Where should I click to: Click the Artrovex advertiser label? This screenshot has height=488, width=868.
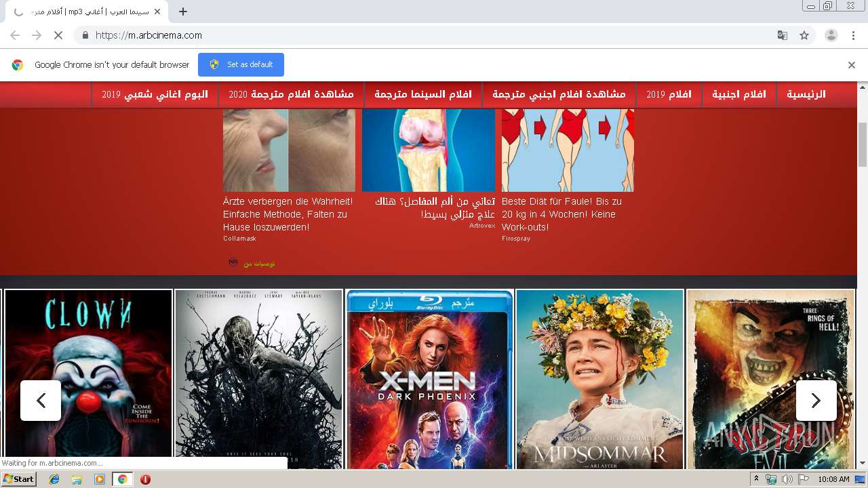click(482, 226)
